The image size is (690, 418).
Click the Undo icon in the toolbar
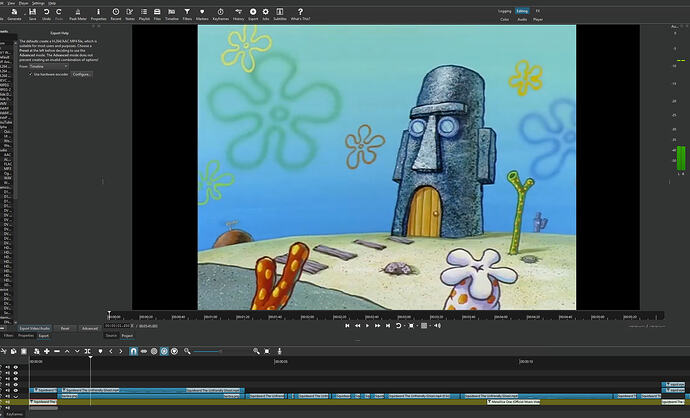46,12
